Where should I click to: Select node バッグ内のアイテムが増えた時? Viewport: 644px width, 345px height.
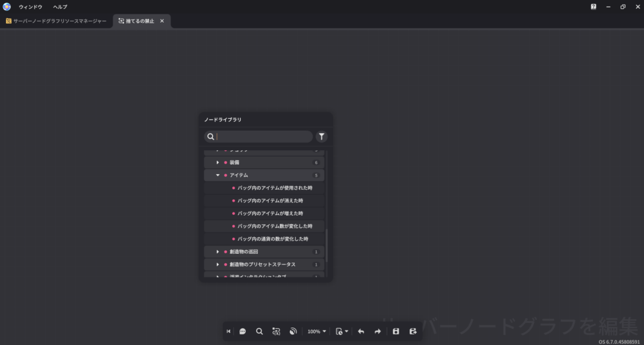264,213
